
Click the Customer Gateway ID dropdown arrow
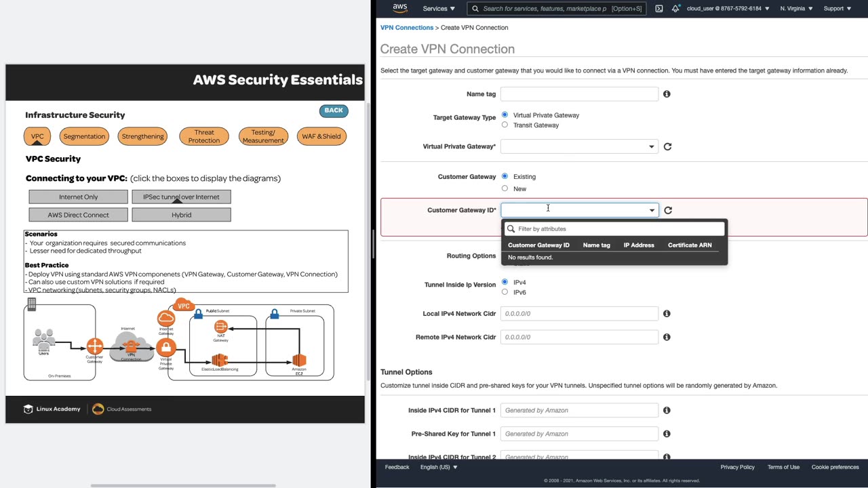[x=652, y=210]
